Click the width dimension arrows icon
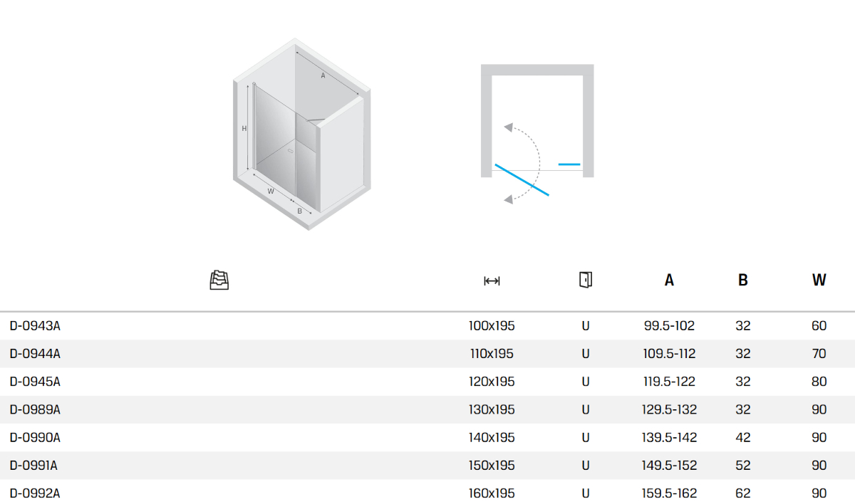 tap(492, 281)
